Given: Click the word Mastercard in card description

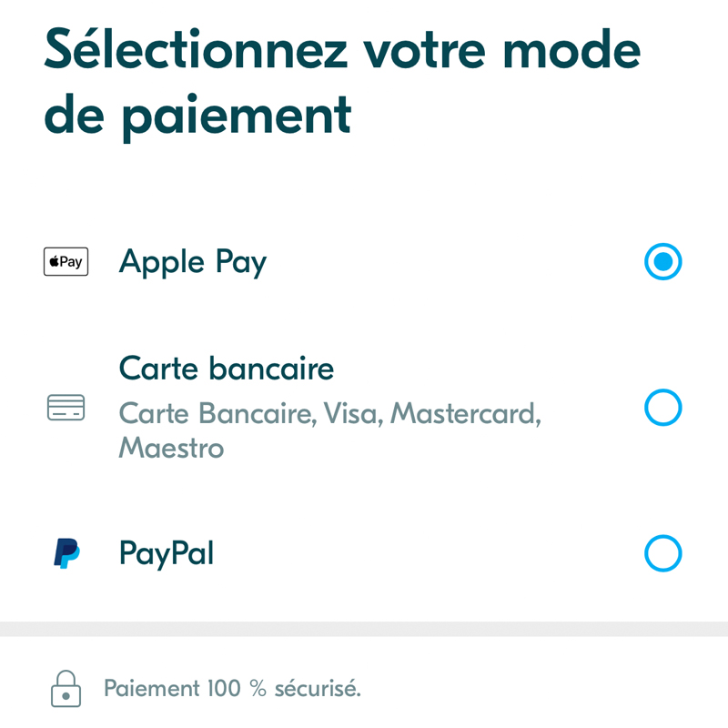Looking at the screenshot, I should (466, 414).
